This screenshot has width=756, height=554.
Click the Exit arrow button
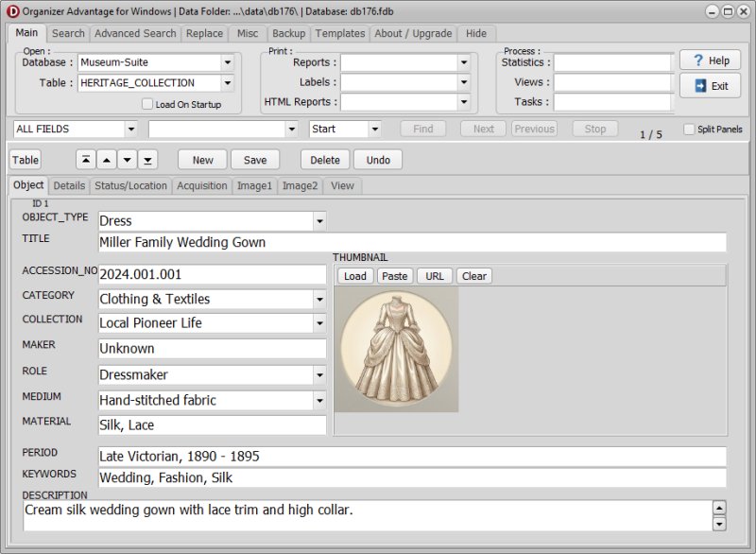point(711,86)
